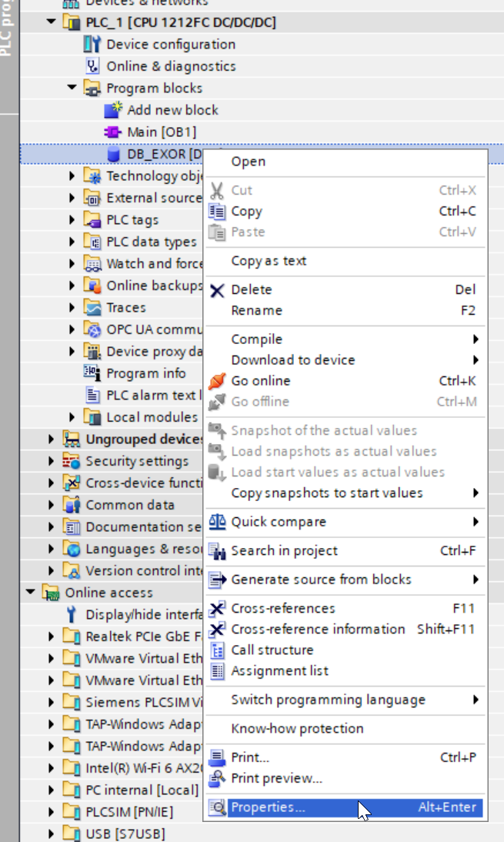Collapse the Program blocks folder
Viewport: 504px width, 842px height.
72,88
